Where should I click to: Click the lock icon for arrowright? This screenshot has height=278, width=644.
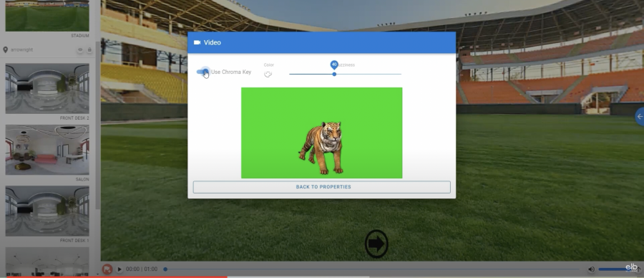tap(89, 49)
